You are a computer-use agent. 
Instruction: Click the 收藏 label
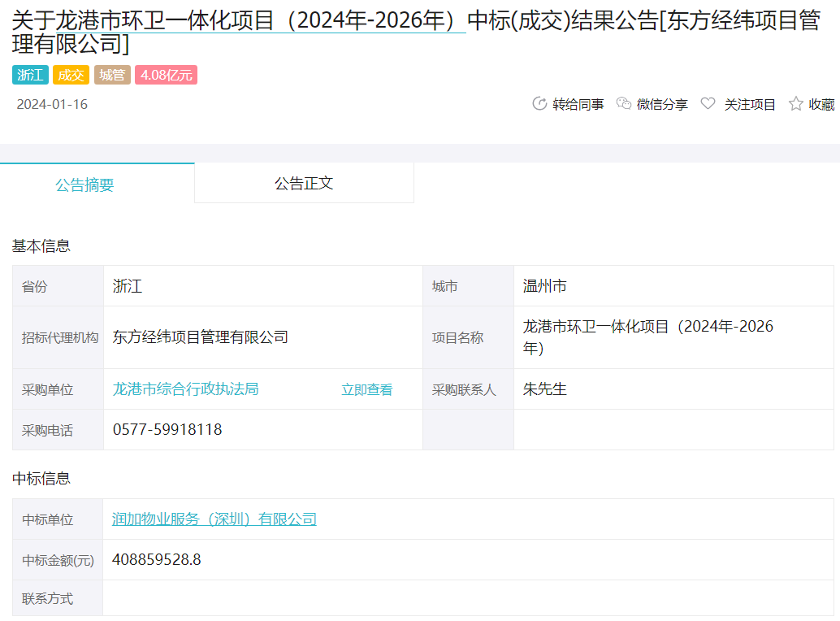[x=822, y=105]
